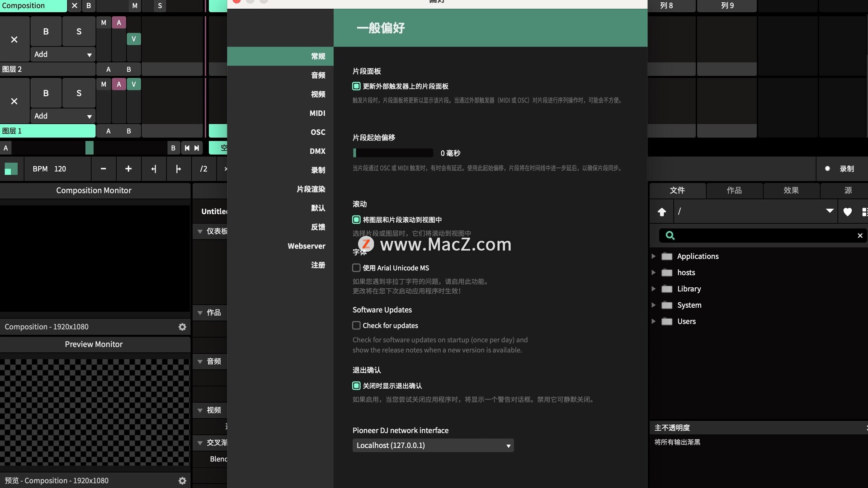Viewport: 868px width, 488px height.
Task: Go up one folder with arrow icon
Action: [x=662, y=211]
